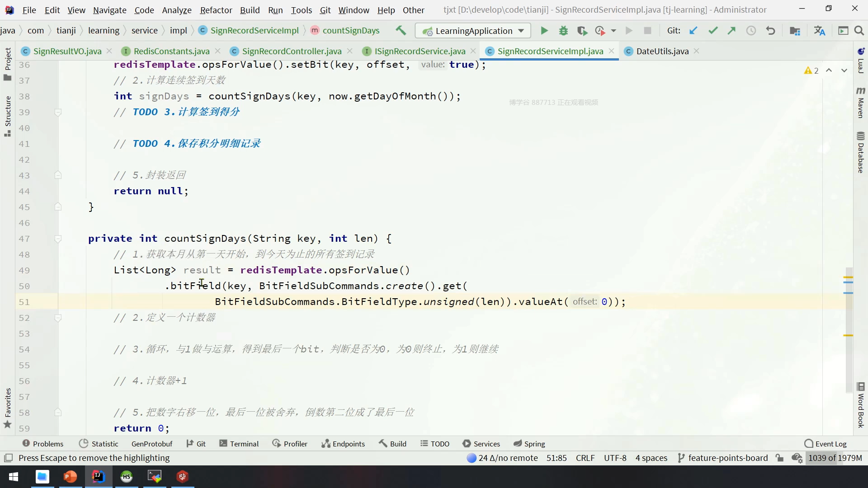This screenshot has width=868, height=488.
Task: Toggle the Project tool window
Action: [7, 63]
